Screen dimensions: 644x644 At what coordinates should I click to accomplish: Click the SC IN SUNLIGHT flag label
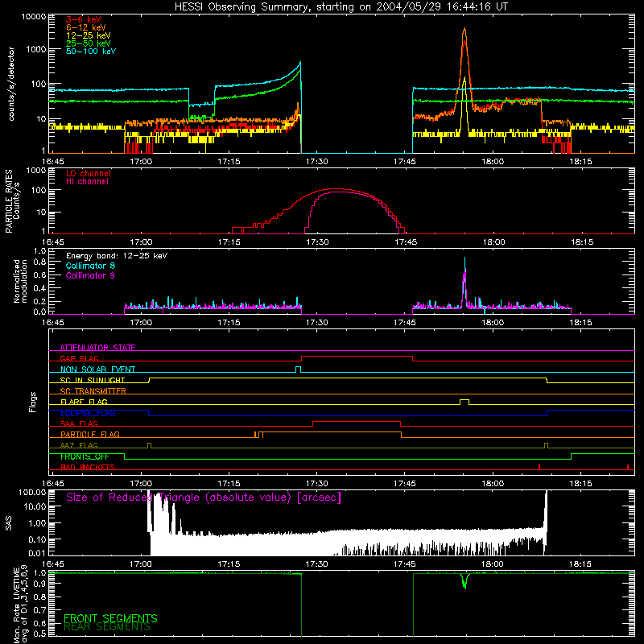tap(93, 380)
